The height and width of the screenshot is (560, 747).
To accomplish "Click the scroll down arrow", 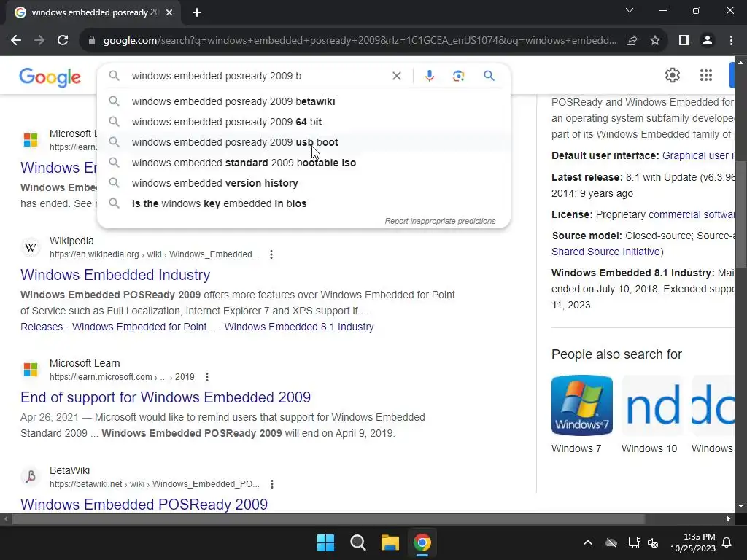I will pyautogui.click(x=741, y=506).
